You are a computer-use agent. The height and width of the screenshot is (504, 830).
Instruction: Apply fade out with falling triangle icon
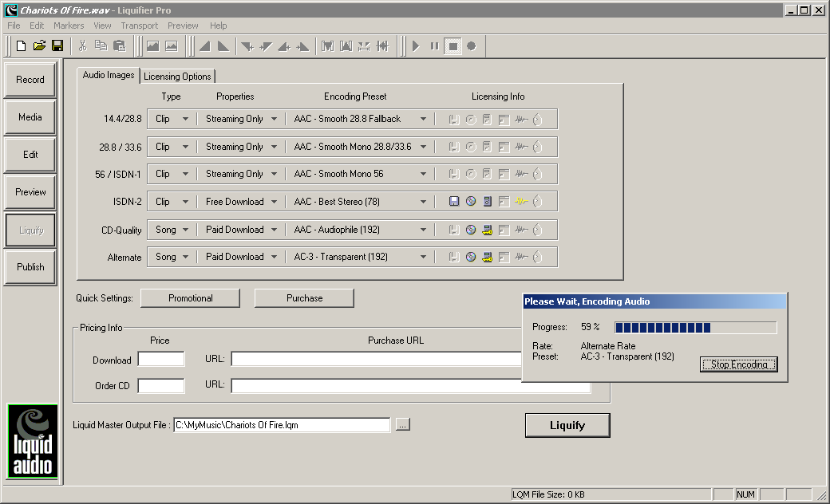223,46
